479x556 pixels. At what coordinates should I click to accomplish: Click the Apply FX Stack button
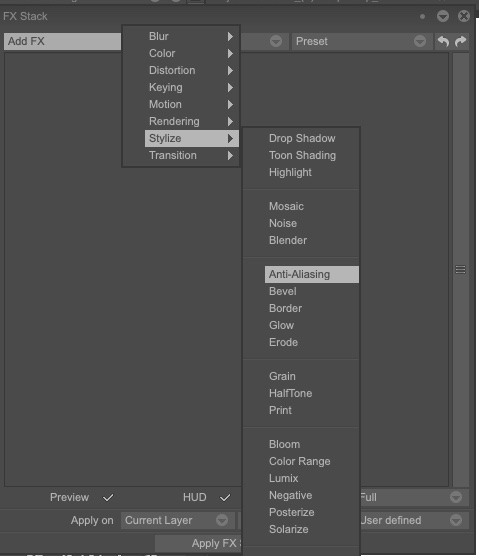pyautogui.click(x=198, y=543)
